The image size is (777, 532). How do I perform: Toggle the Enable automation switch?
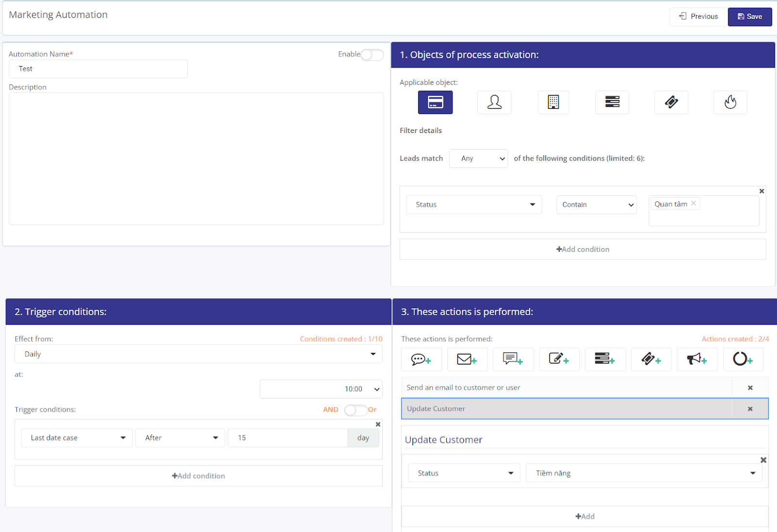372,55
